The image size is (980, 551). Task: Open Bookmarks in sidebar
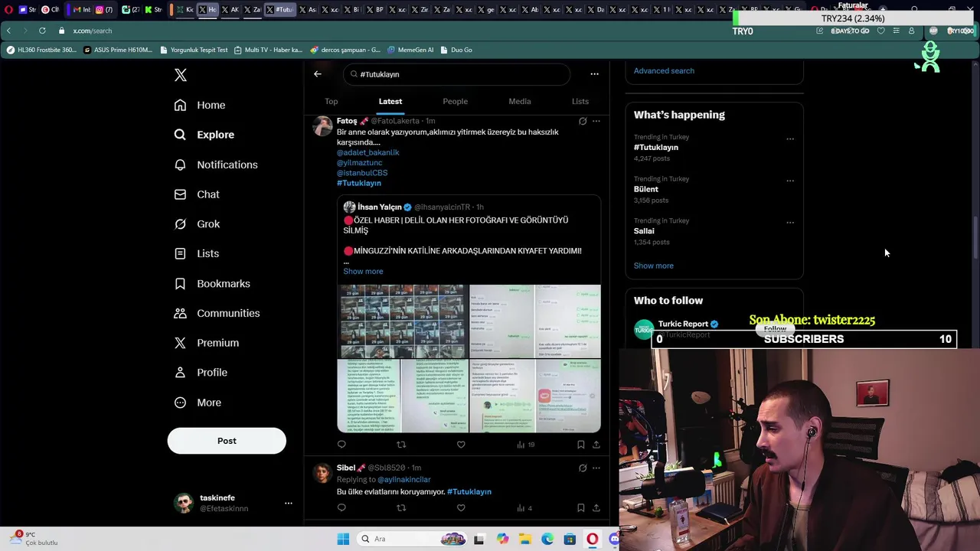click(x=212, y=283)
